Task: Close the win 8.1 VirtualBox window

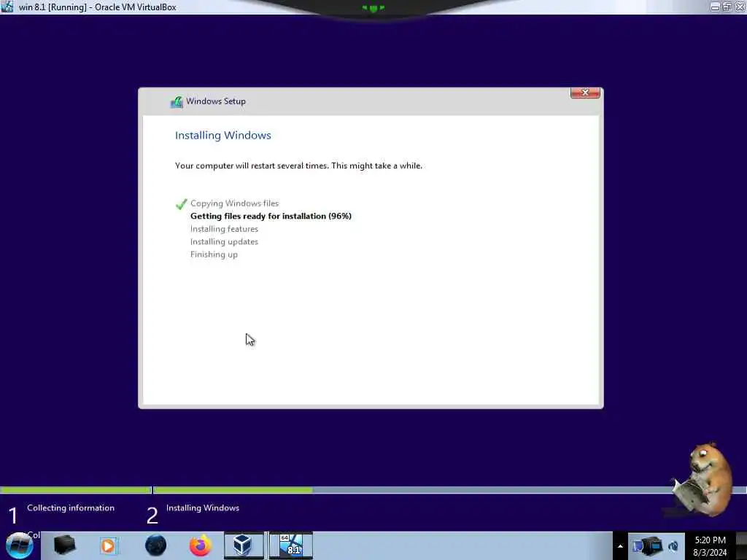Action: [740, 7]
